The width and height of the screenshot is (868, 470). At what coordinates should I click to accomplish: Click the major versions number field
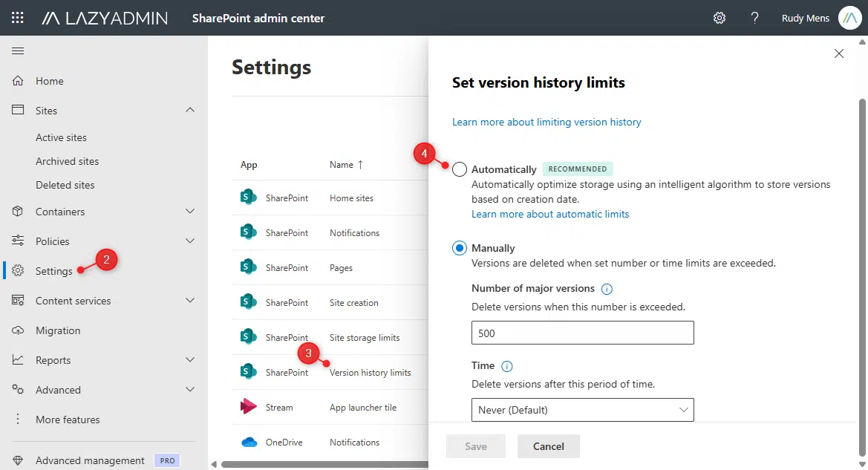(x=582, y=333)
